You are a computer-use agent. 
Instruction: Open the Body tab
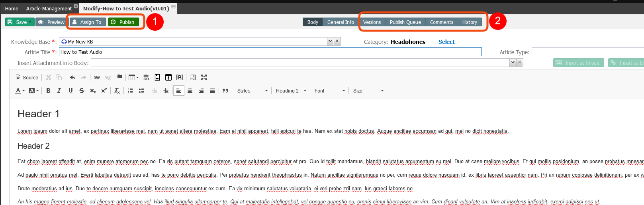pyautogui.click(x=313, y=22)
